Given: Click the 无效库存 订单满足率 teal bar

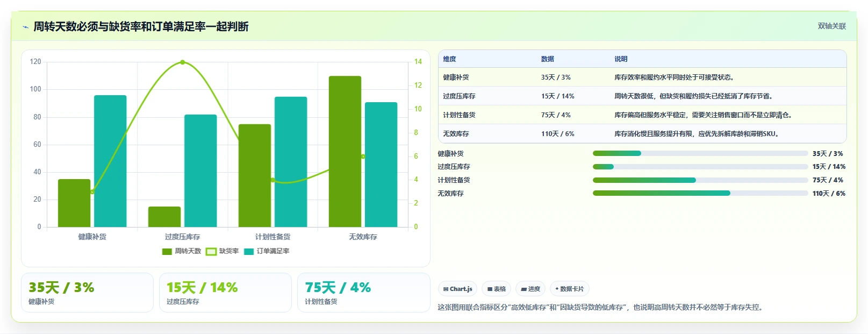Looking at the screenshot, I should (x=381, y=165).
